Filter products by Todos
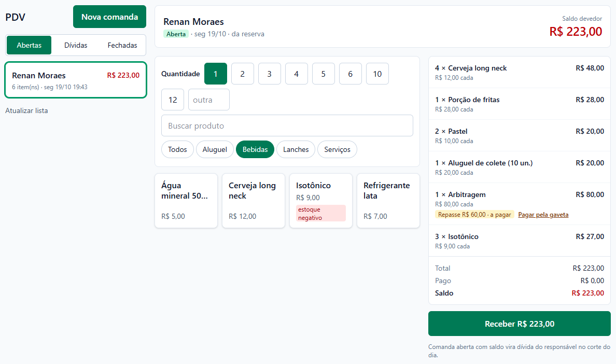Viewport: 616px width, 364px height. click(x=177, y=150)
